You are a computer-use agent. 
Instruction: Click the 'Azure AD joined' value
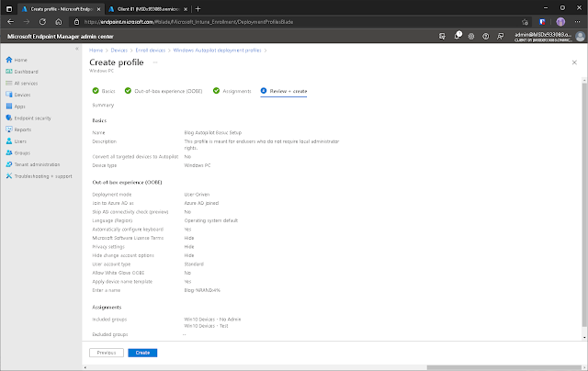point(201,203)
